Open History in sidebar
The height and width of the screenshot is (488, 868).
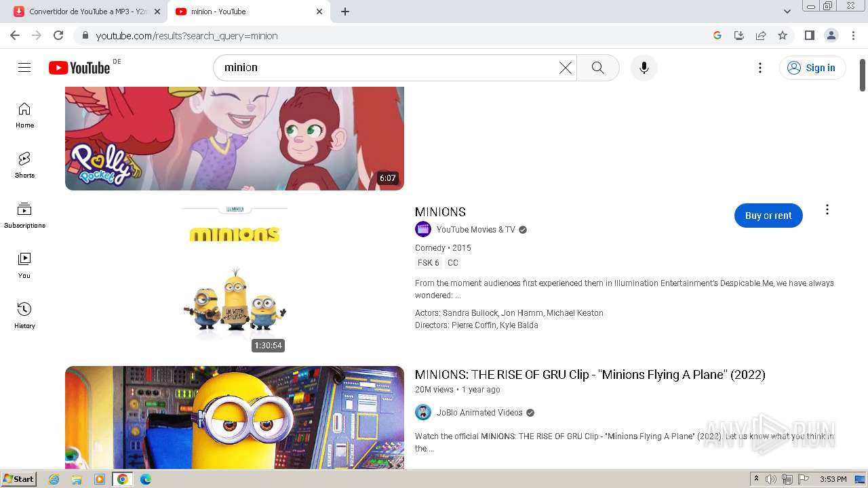pyautogui.click(x=24, y=316)
